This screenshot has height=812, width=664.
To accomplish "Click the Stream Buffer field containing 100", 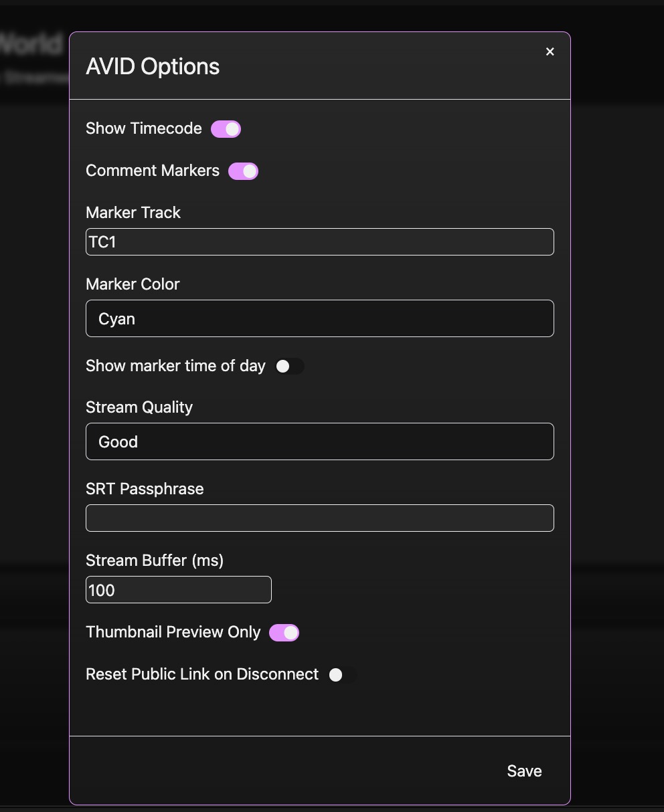I will pos(178,589).
